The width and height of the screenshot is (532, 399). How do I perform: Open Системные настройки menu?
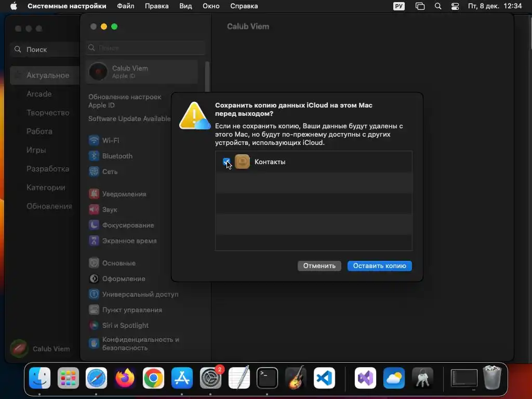pos(67,6)
